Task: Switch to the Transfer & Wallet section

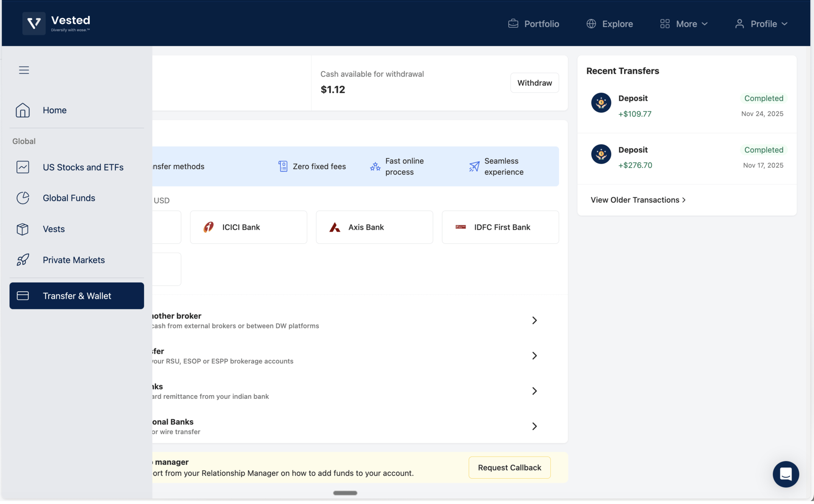Action: pyautogui.click(x=76, y=295)
